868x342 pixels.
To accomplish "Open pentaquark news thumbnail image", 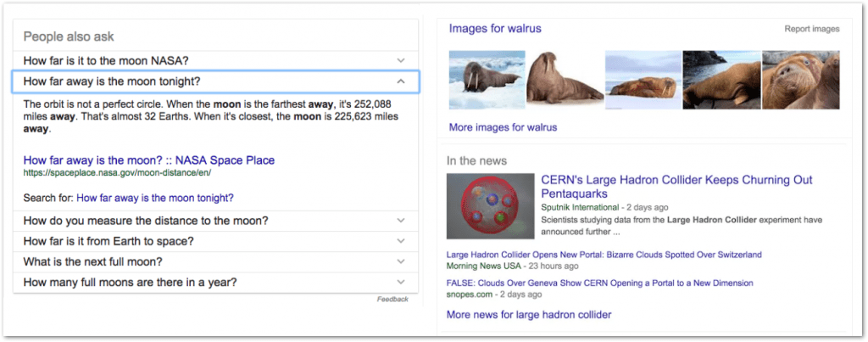I will [491, 206].
